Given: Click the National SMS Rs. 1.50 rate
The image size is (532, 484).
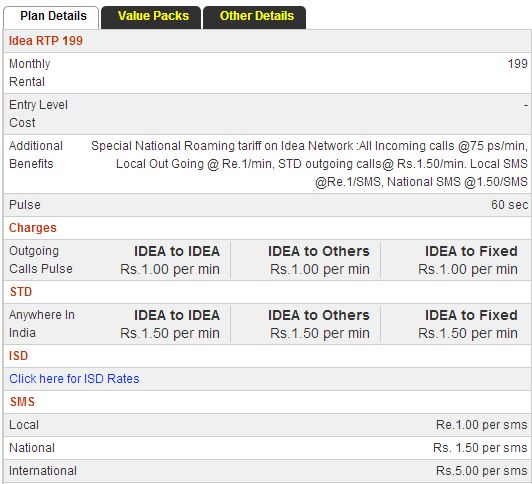Looking at the screenshot, I should pos(480,448).
